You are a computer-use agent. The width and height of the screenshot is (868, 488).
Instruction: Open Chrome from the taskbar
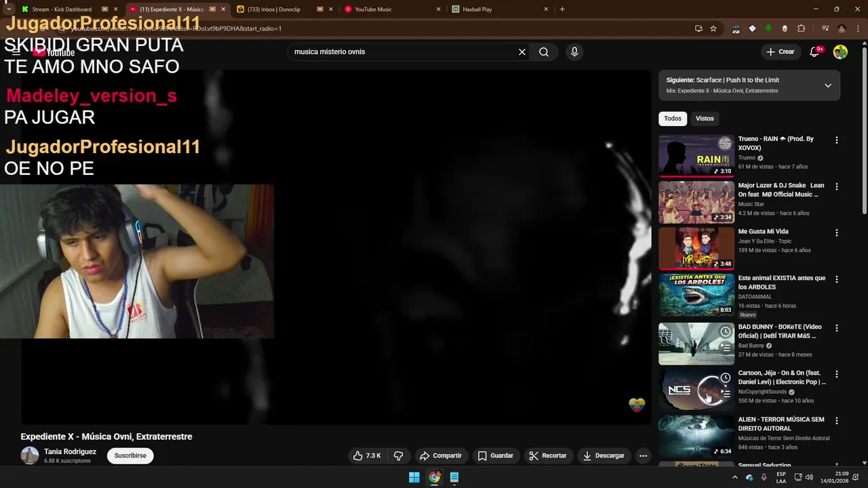pyautogui.click(x=434, y=477)
